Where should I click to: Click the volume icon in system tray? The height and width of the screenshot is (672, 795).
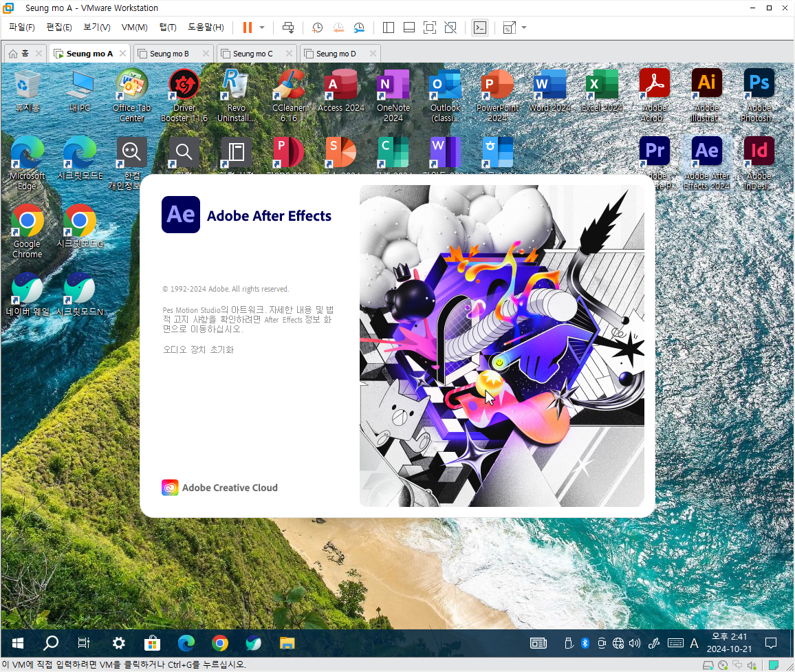[x=635, y=643]
